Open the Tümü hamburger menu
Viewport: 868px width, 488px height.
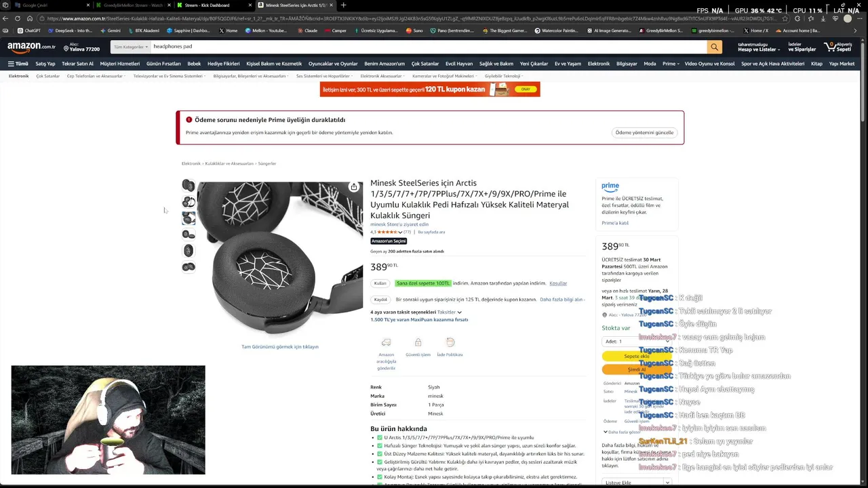pyautogui.click(x=18, y=64)
